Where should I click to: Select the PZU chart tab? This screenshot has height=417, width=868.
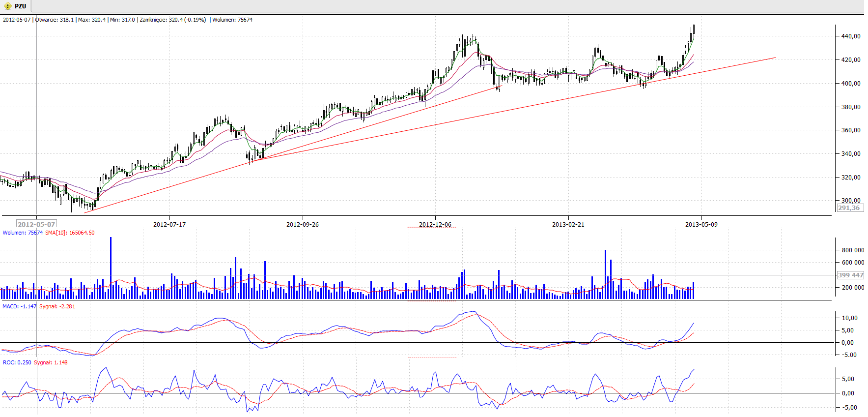[x=15, y=6]
